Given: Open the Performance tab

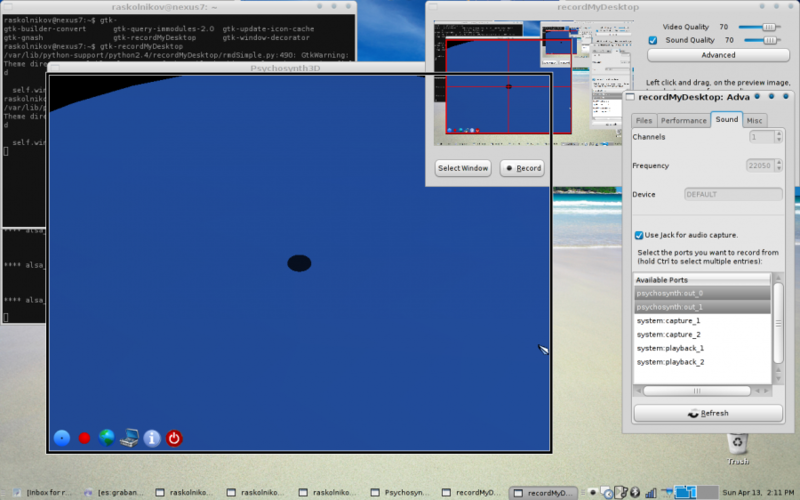Looking at the screenshot, I should (684, 120).
